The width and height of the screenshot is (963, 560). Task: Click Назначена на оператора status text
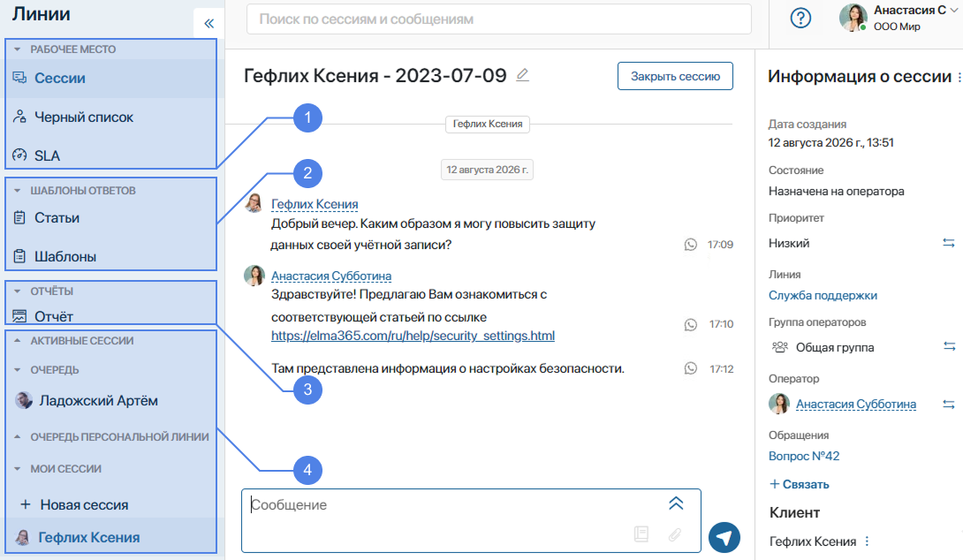tap(836, 191)
